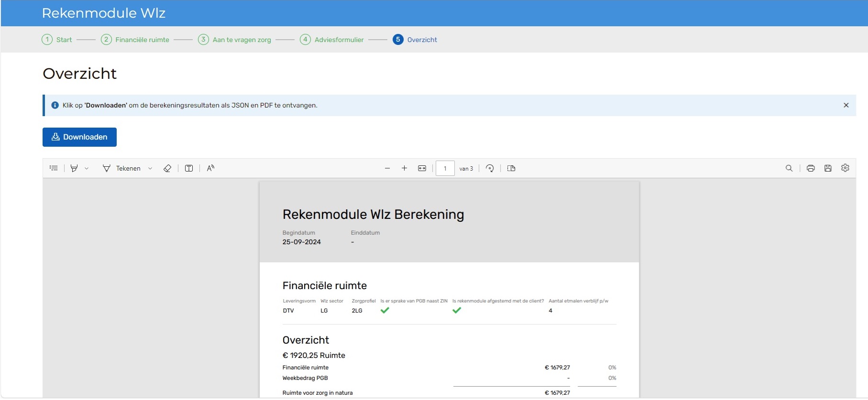Click the Leveringsvorm value DTV
The width and height of the screenshot is (868, 400).
[x=288, y=311]
